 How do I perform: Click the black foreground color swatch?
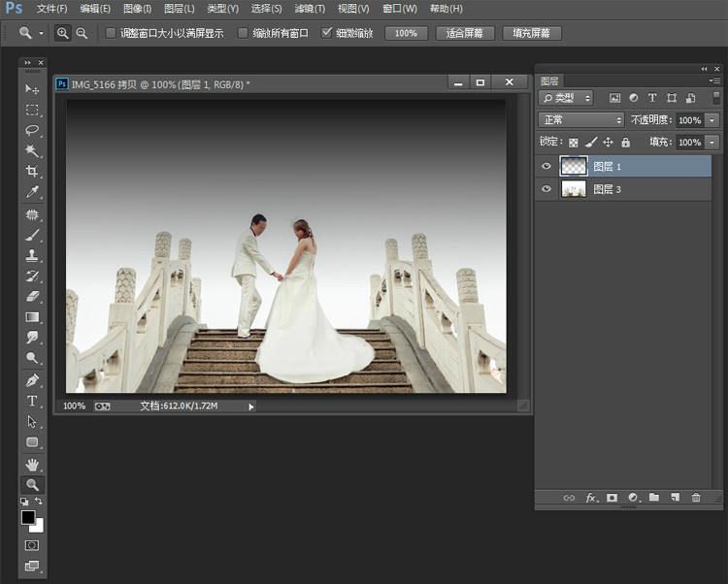coord(28,519)
